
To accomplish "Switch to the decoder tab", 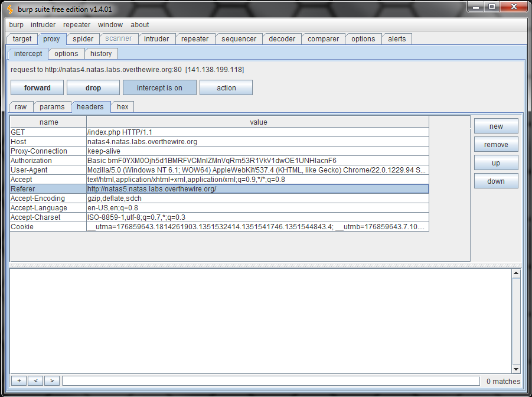I will click(x=282, y=39).
